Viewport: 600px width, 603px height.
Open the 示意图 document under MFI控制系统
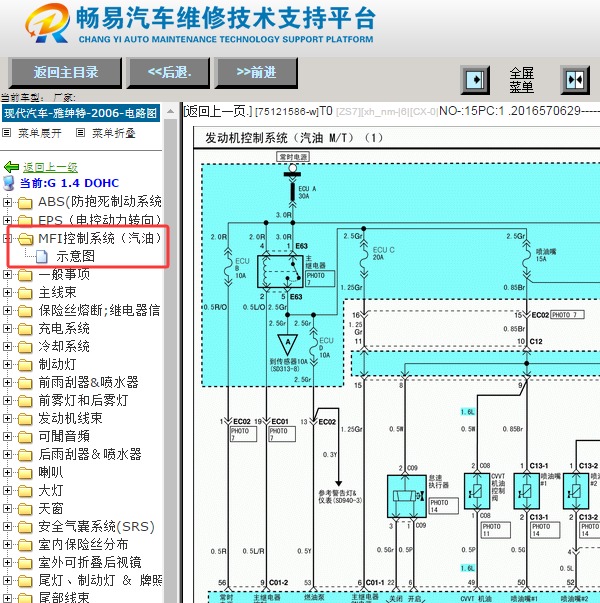[x=75, y=256]
